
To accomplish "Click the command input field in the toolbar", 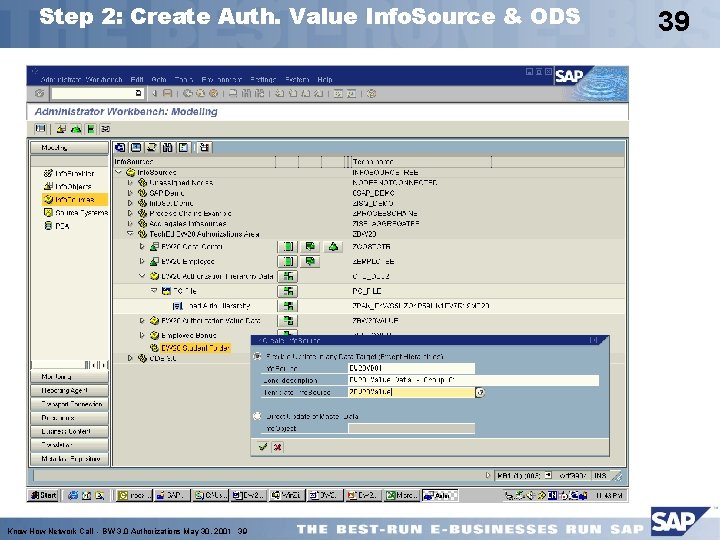I will pos(97,93).
